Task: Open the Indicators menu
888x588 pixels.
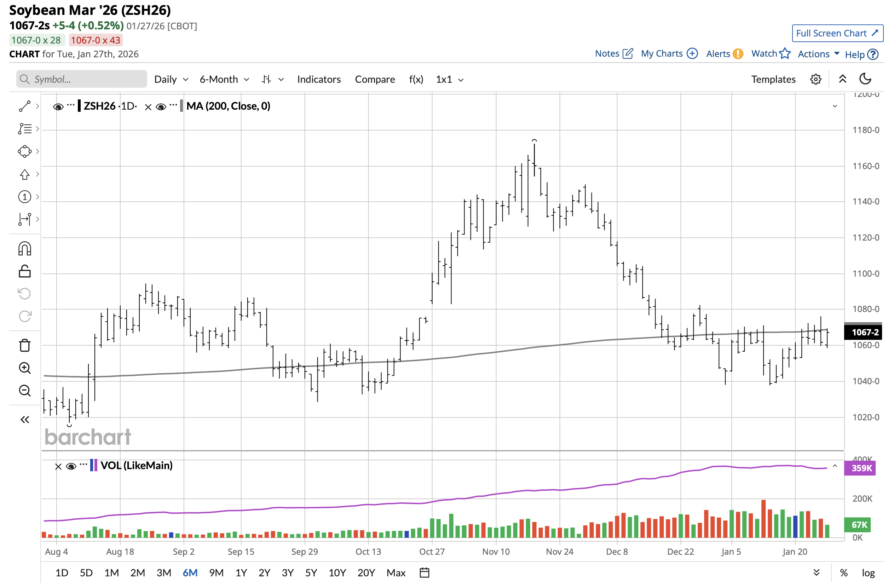Action: point(319,80)
